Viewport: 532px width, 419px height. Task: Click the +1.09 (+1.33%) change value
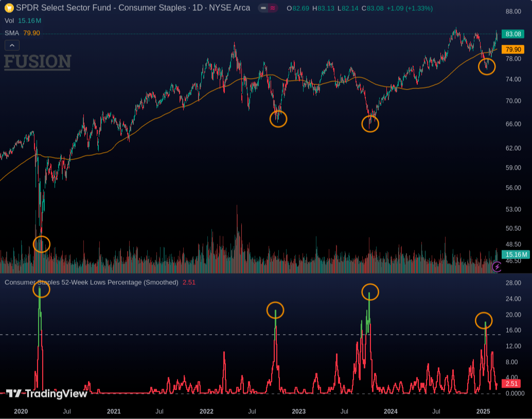point(410,8)
